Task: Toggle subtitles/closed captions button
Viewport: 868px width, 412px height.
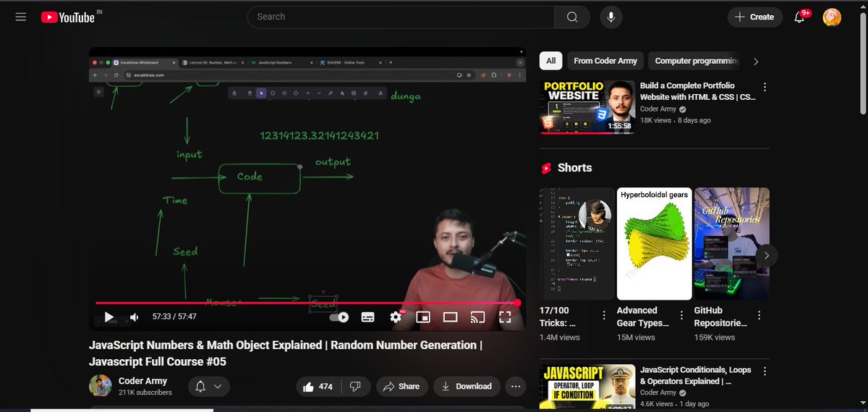Action: pos(367,317)
